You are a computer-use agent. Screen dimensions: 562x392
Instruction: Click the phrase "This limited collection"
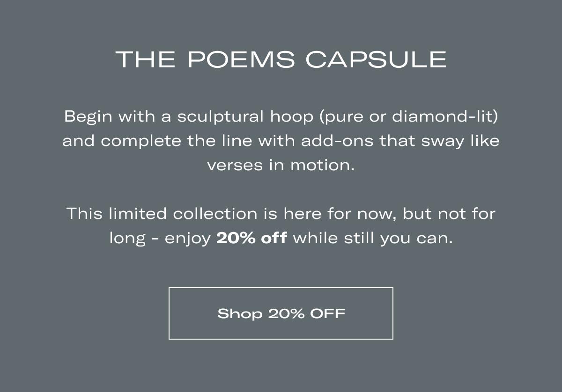[x=162, y=214]
